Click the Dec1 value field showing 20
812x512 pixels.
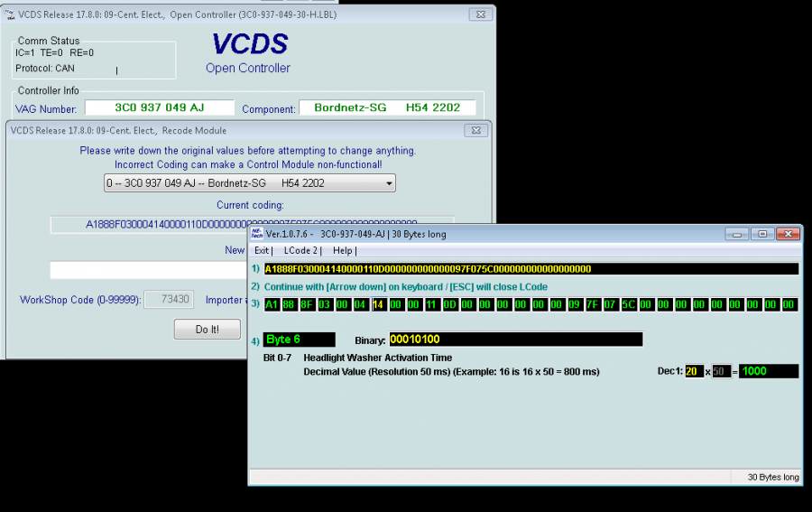[692, 371]
